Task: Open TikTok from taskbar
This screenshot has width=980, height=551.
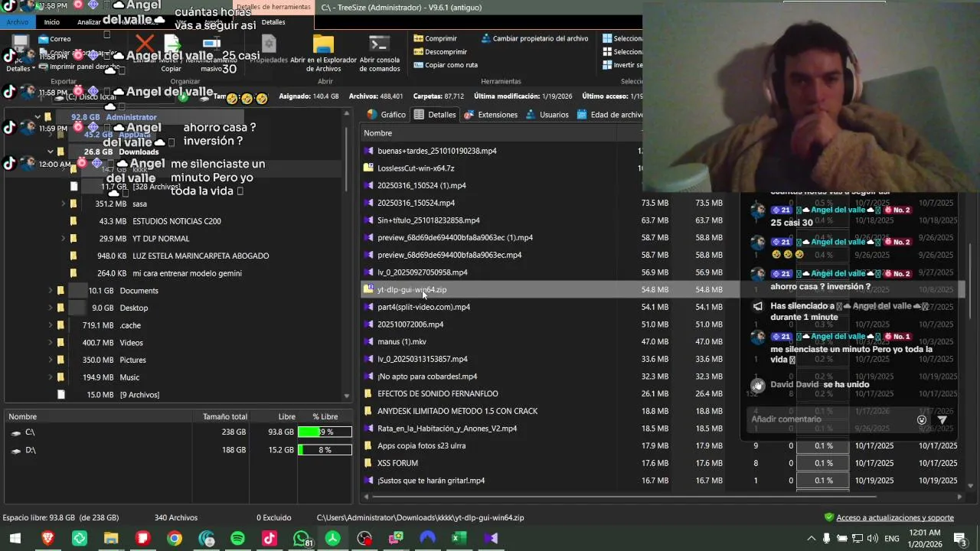Action: pyautogui.click(x=269, y=539)
